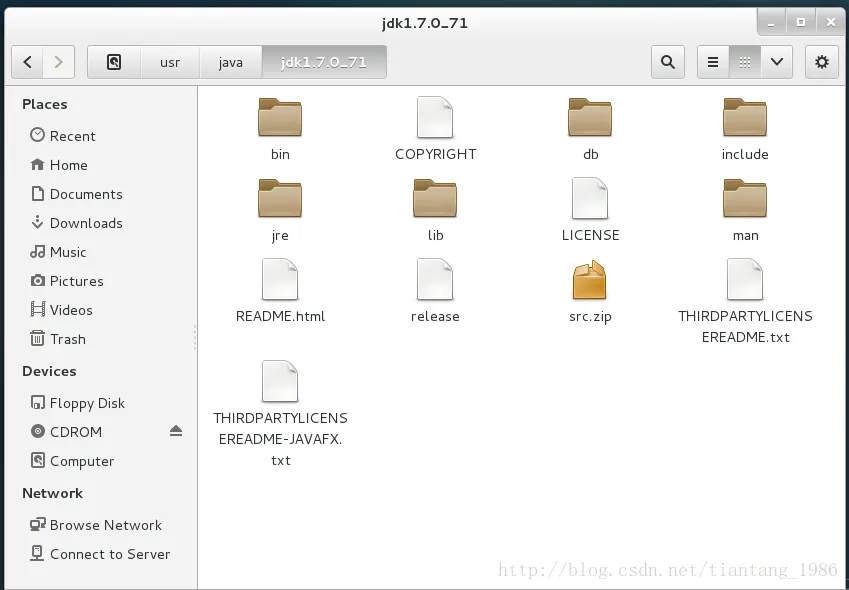
Task: Go forward with the right arrow button
Action: point(58,62)
